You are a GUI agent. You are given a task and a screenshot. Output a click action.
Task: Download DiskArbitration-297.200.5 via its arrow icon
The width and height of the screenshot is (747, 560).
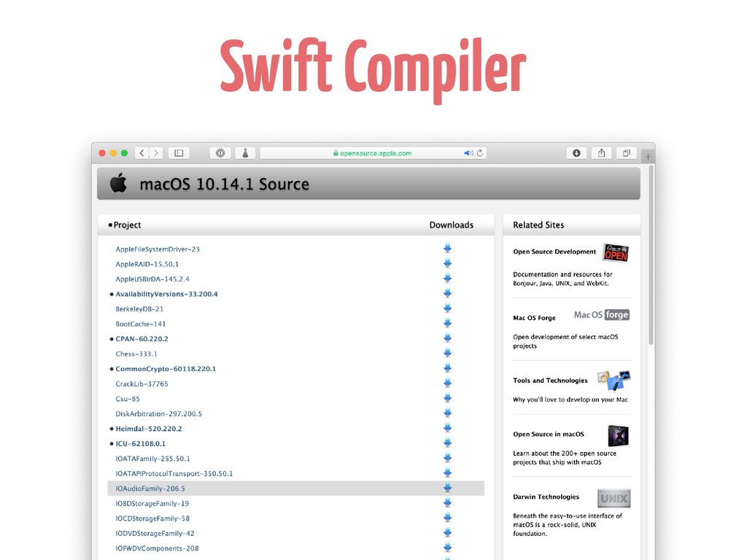point(447,413)
